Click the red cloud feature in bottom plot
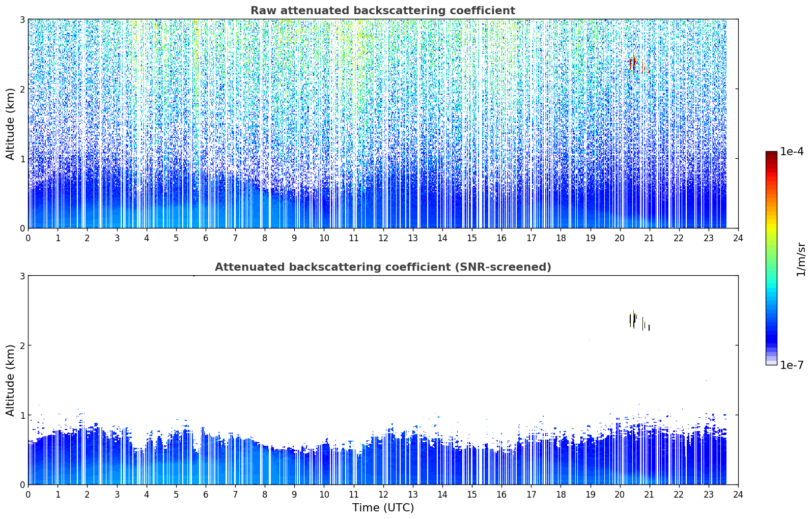 coord(633,316)
